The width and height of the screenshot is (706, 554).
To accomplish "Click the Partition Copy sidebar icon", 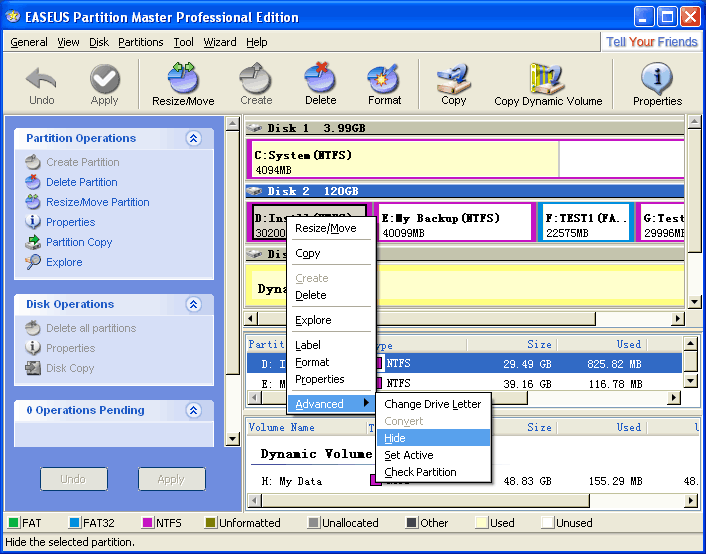I will click(x=33, y=242).
